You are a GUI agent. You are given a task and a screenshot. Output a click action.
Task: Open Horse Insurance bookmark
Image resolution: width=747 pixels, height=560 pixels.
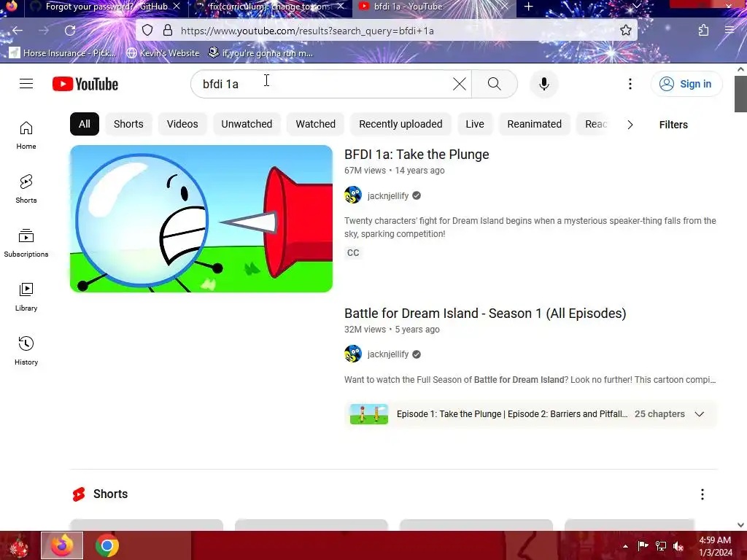[63, 52]
